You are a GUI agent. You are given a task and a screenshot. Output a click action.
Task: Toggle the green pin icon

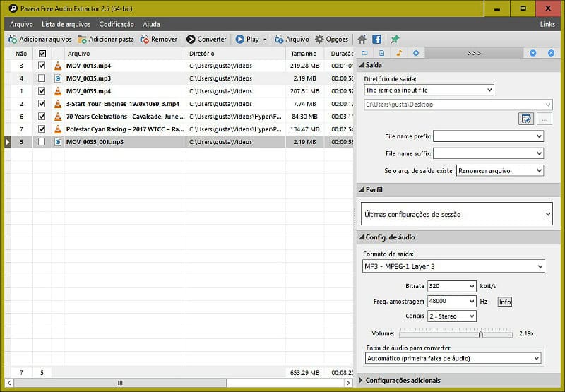point(395,40)
